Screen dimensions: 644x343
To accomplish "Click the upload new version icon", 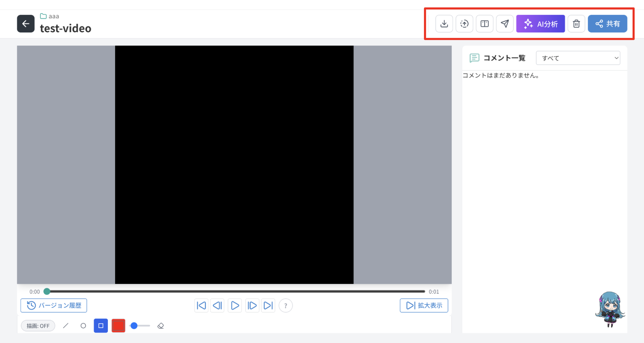I will (x=464, y=24).
